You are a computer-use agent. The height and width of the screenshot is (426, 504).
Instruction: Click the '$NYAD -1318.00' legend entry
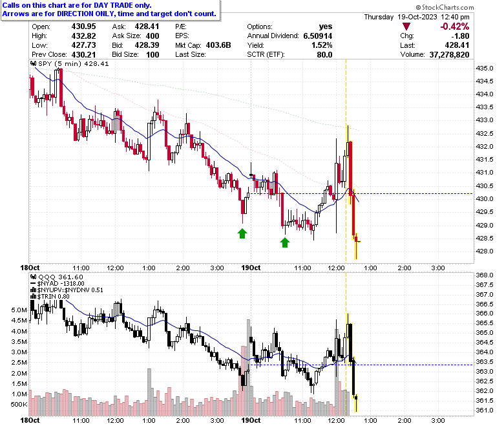[x=61, y=284]
